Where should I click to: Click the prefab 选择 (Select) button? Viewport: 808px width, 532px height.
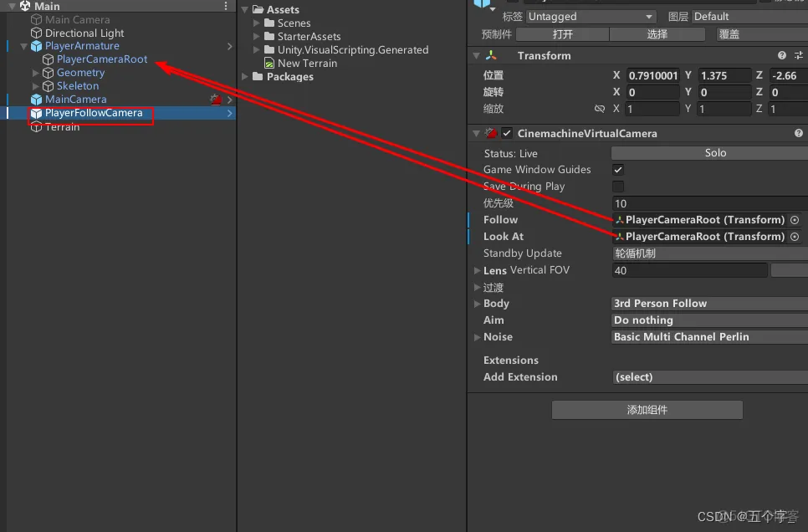pyautogui.click(x=657, y=34)
